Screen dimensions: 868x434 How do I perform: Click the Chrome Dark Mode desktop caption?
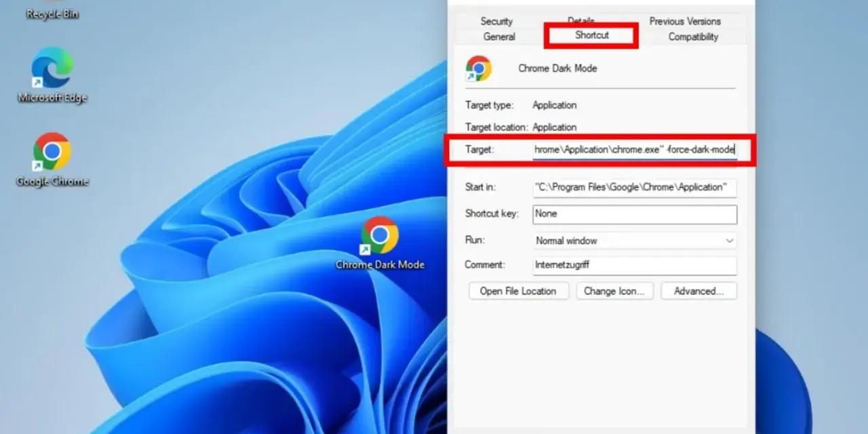[x=380, y=264]
